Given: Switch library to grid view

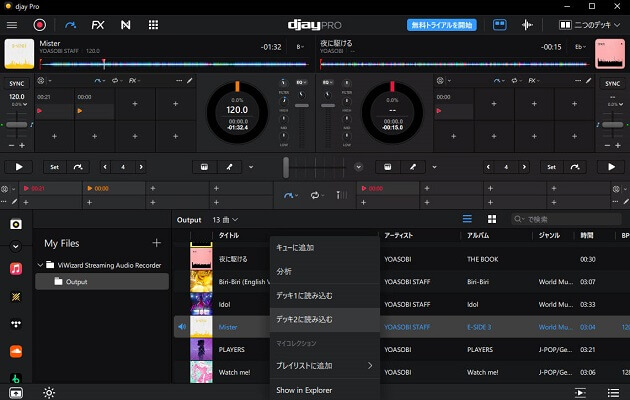Looking at the screenshot, I should click(x=492, y=219).
